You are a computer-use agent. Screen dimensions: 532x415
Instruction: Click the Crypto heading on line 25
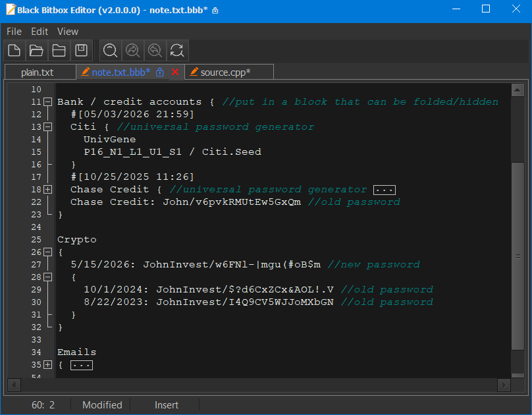pos(76,240)
